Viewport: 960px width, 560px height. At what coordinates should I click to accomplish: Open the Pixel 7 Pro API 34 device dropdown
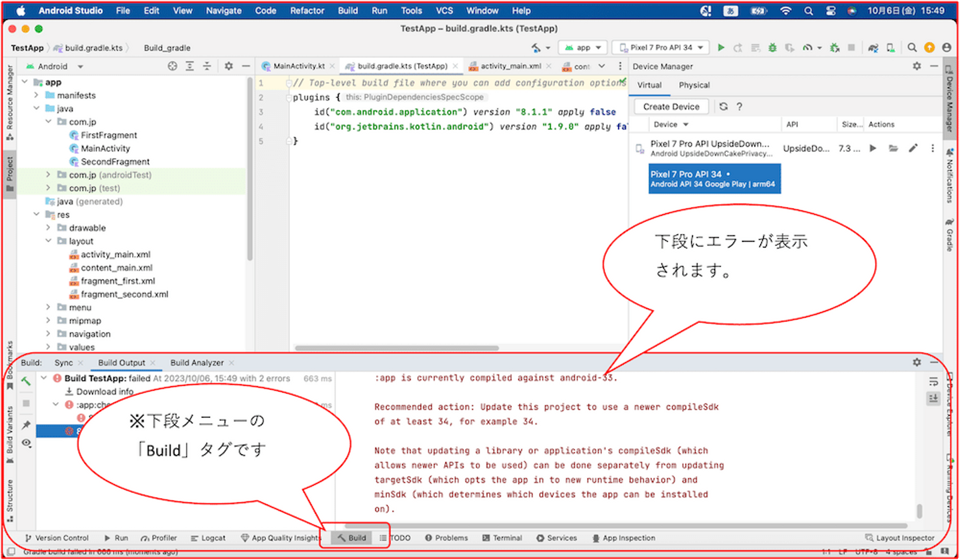pos(661,48)
